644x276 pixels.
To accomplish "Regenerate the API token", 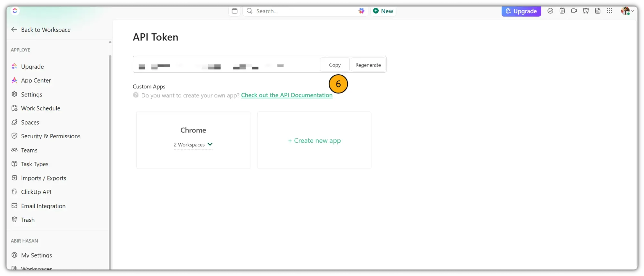I will (368, 65).
